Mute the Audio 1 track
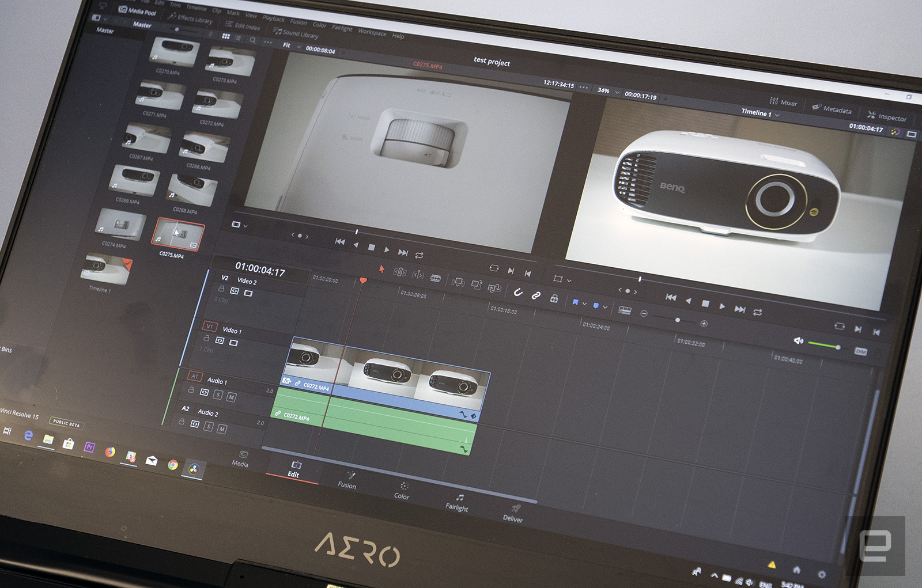 [231, 397]
